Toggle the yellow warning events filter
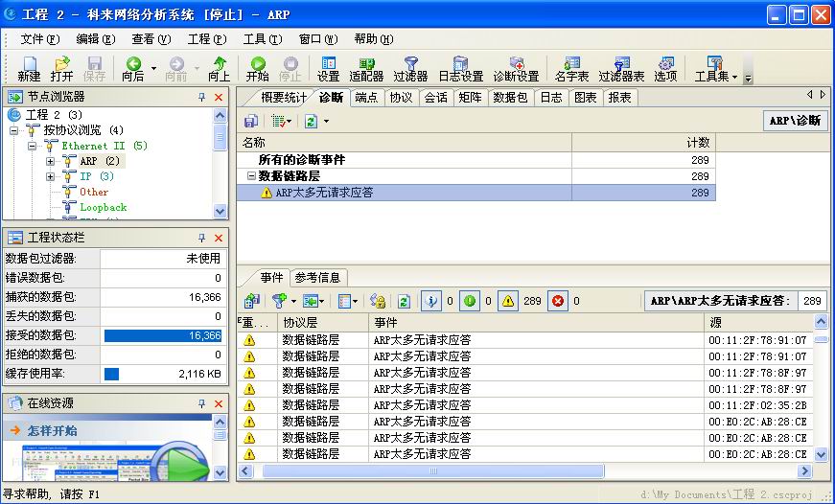This screenshot has height=504, width=835. pyautogui.click(x=508, y=301)
